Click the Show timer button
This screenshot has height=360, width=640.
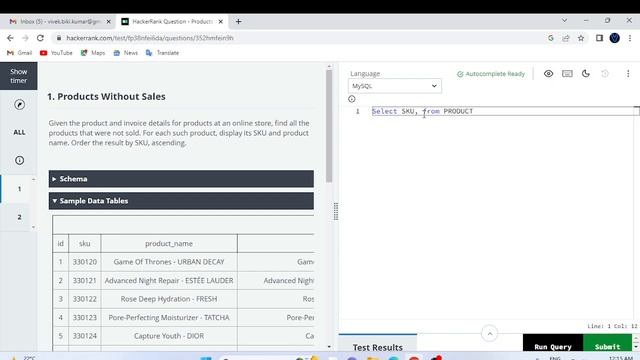pos(19,76)
